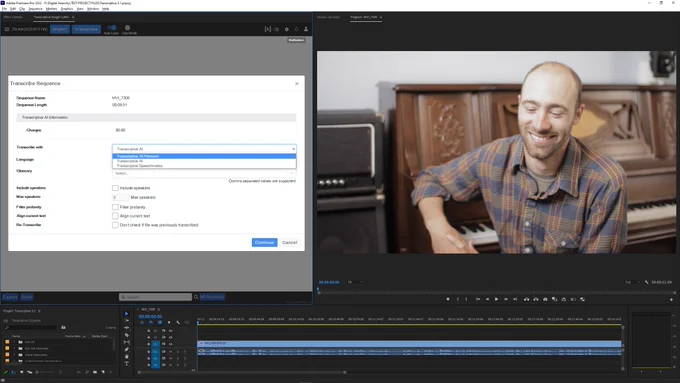680x383 pixels.
Task: Check the Align current text option
Action: point(115,216)
